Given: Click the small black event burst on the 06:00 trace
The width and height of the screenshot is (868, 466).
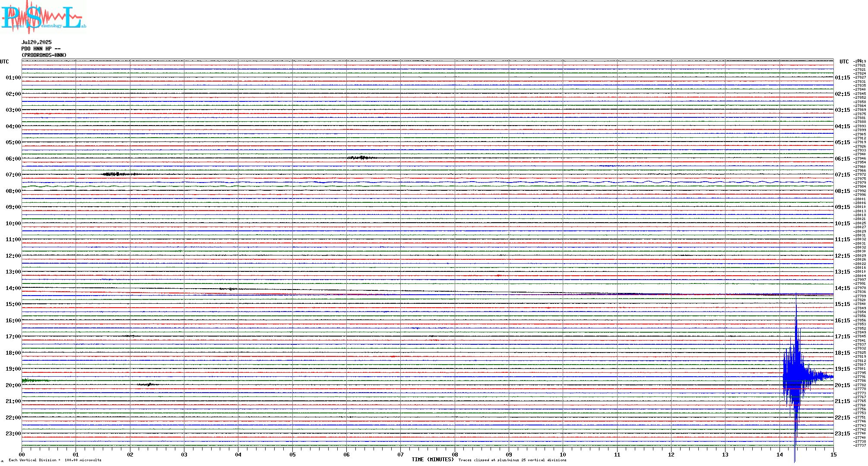Looking at the screenshot, I should (x=361, y=157).
